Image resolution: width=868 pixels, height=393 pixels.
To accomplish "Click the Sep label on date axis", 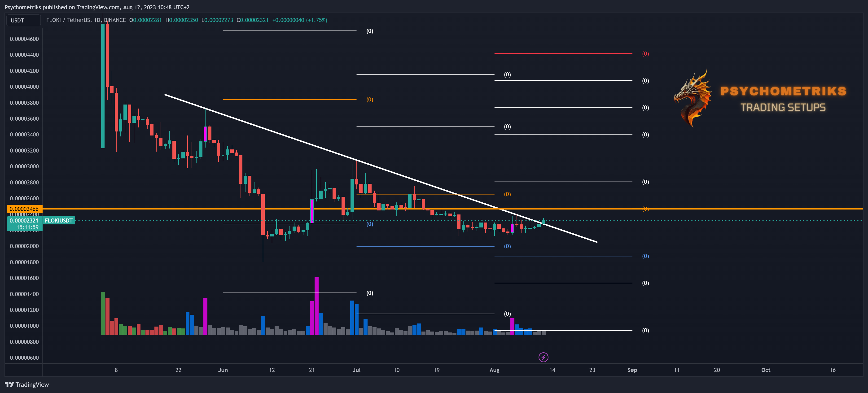I will click(632, 370).
